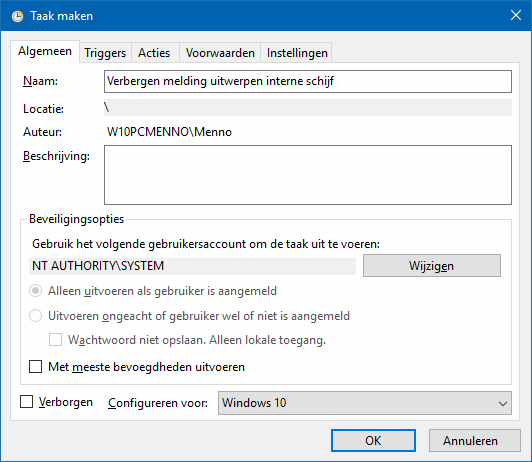This screenshot has height=462, width=532.
Task: Click the Configureren voor: label
Action: coord(158,403)
